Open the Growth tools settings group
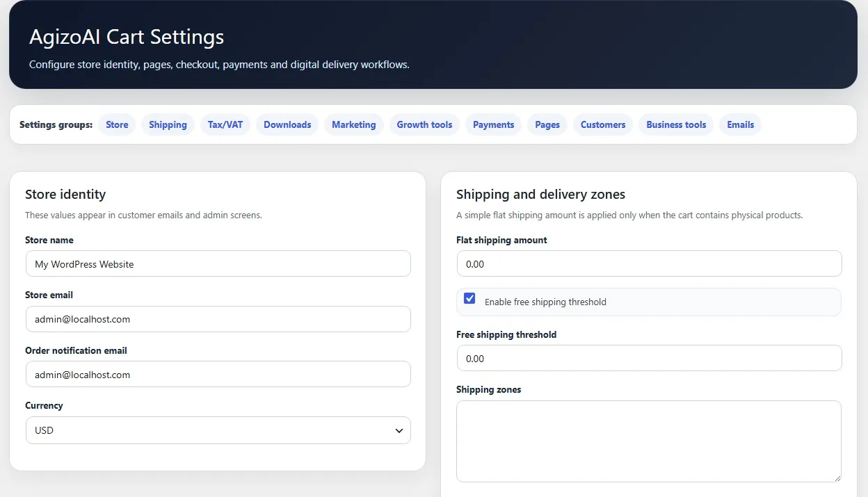 coord(424,124)
